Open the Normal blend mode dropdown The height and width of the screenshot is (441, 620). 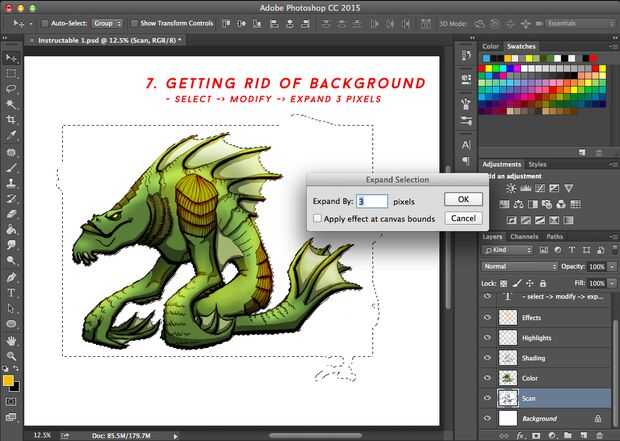519,267
